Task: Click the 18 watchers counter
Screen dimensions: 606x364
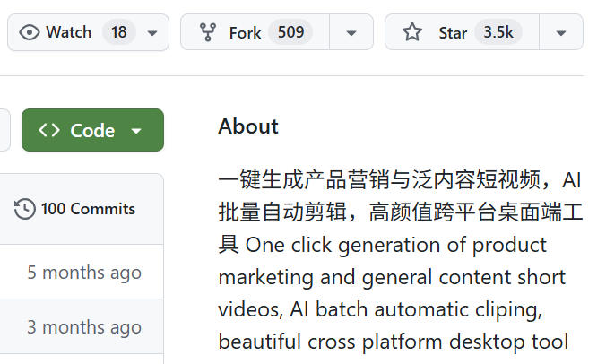Action: [x=118, y=32]
